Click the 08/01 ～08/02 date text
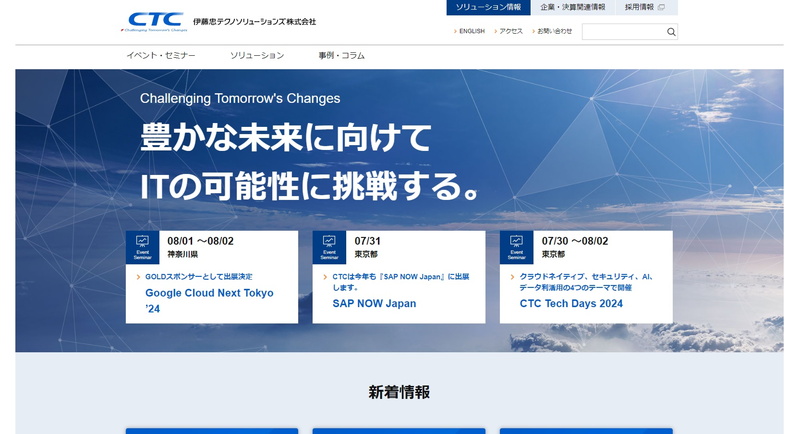 (201, 241)
